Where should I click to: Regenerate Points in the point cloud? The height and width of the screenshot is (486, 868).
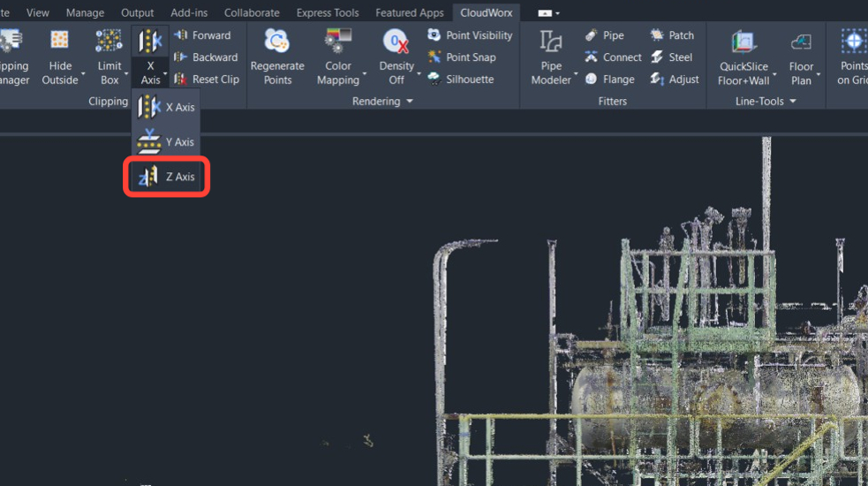tap(277, 57)
